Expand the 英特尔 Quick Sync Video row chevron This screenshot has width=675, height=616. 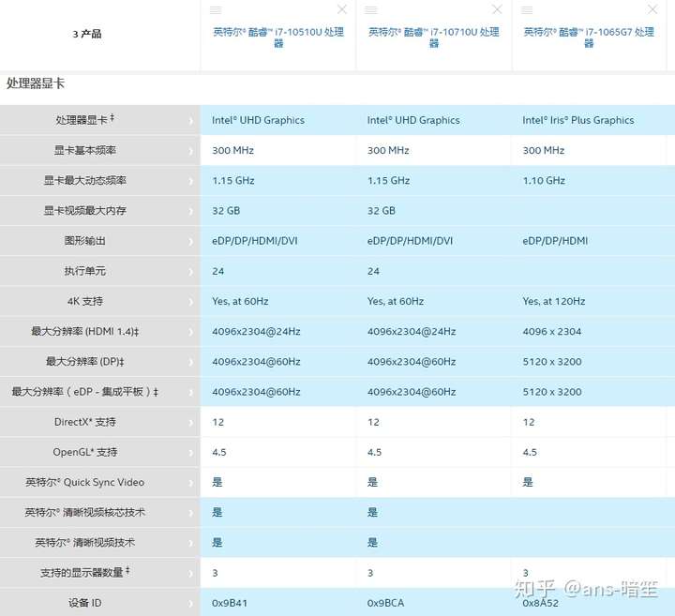(190, 483)
